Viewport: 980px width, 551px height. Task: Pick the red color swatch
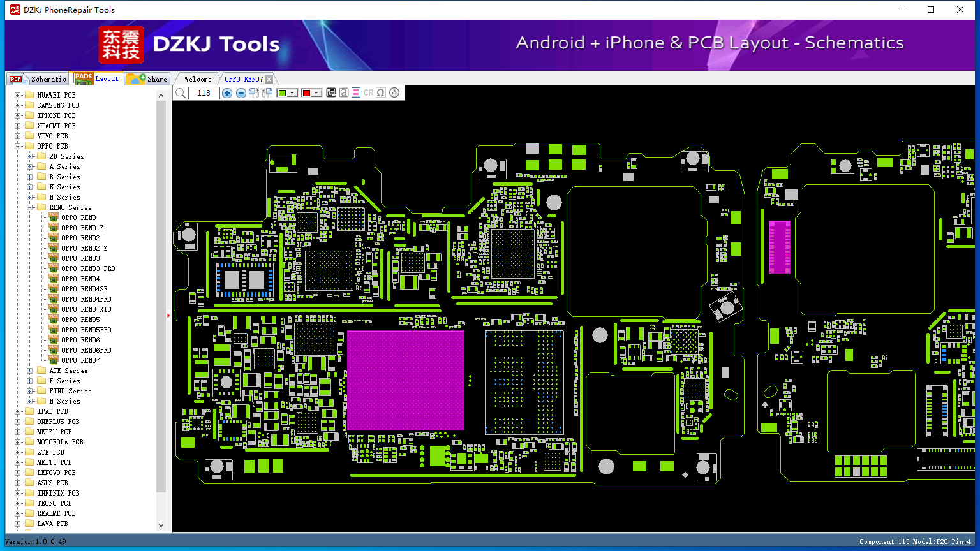click(x=306, y=93)
